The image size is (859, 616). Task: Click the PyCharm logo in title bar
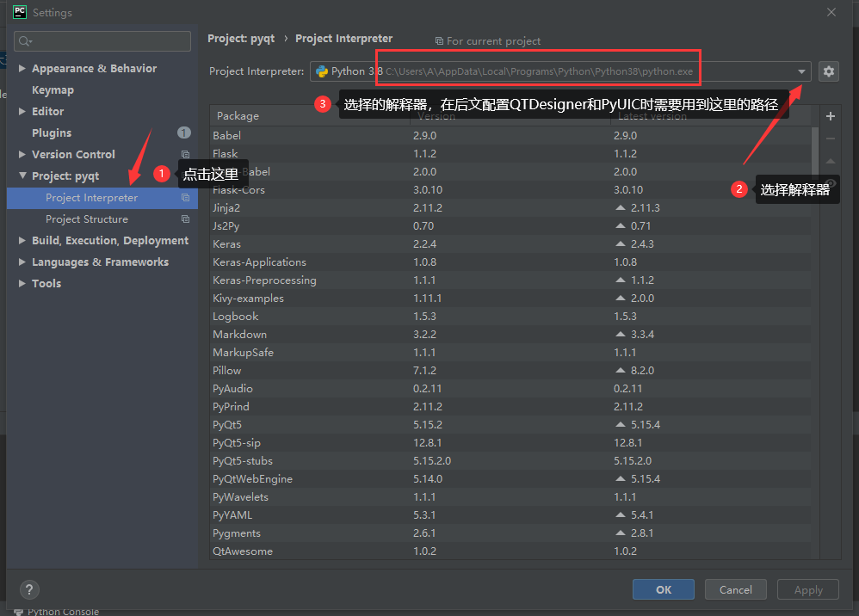20,12
